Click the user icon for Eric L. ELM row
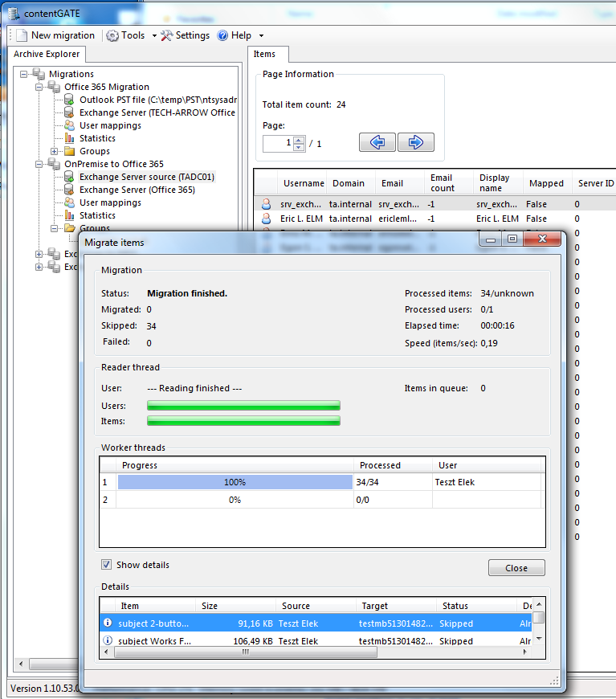The width and height of the screenshot is (616, 699). [x=266, y=219]
